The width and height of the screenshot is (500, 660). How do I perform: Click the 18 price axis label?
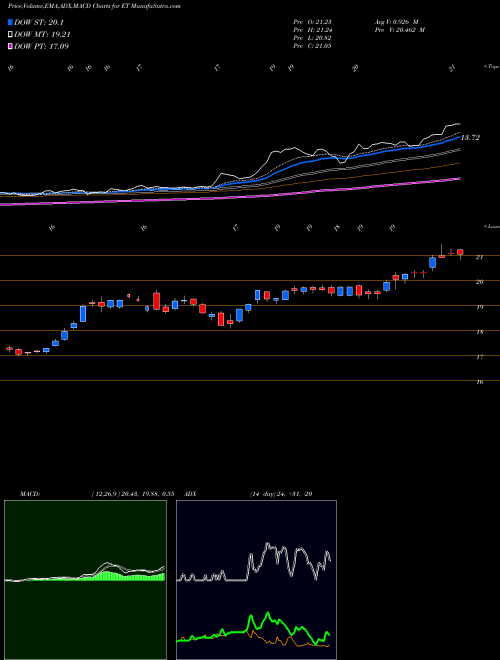pyautogui.click(x=479, y=332)
